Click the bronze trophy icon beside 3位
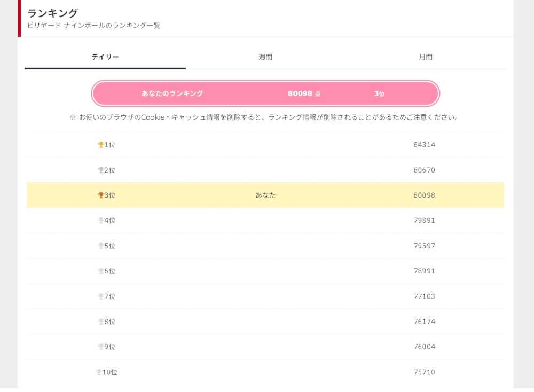This screenshot has height=392, width=534. coord(100,195)
